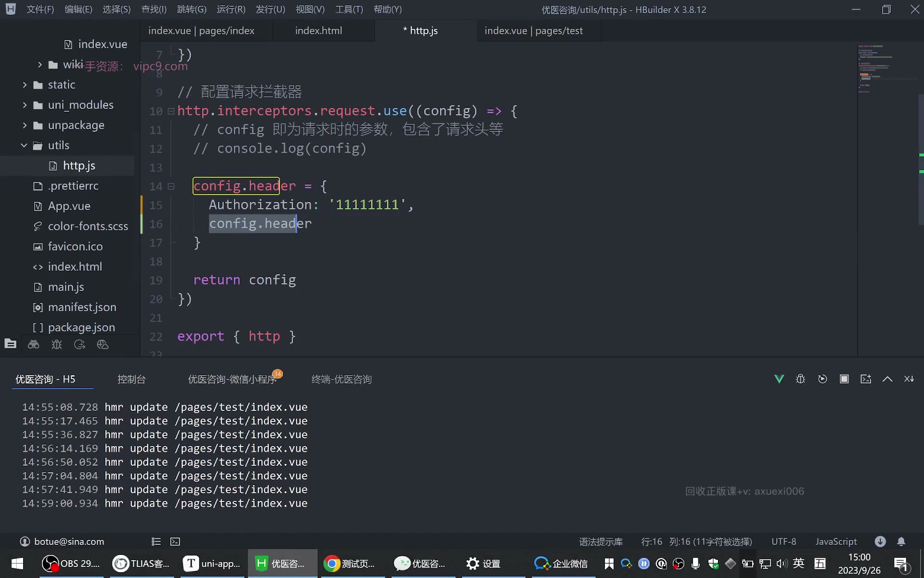Screen dimensions: 924x578
Task: Fold the code block at line 14
Action: [x=171, y=186]
